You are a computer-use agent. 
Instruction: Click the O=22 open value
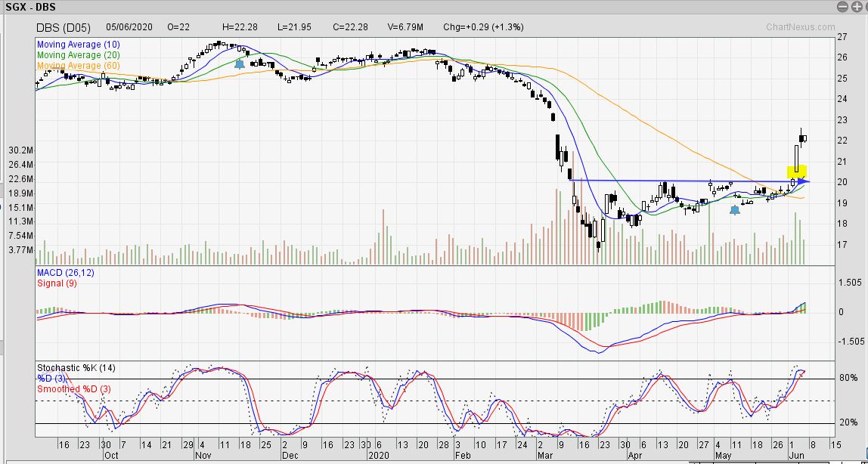click(178, 27)
